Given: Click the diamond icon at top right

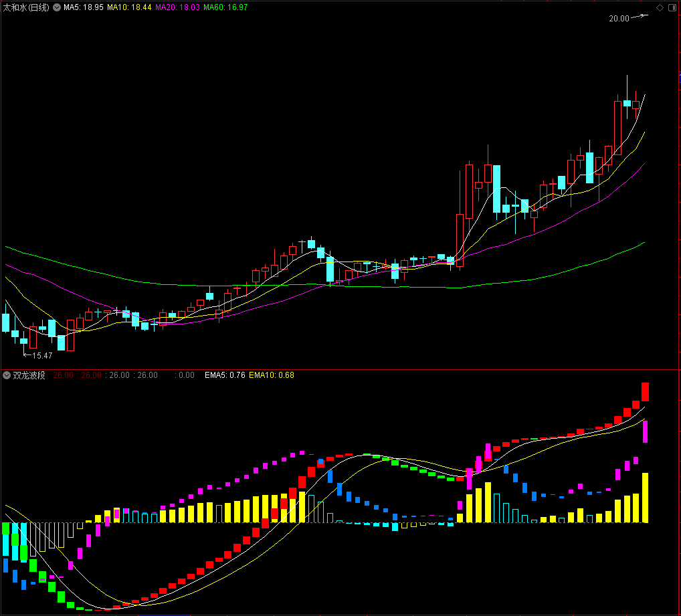Looking at the screenshot, I should point(660,7).
